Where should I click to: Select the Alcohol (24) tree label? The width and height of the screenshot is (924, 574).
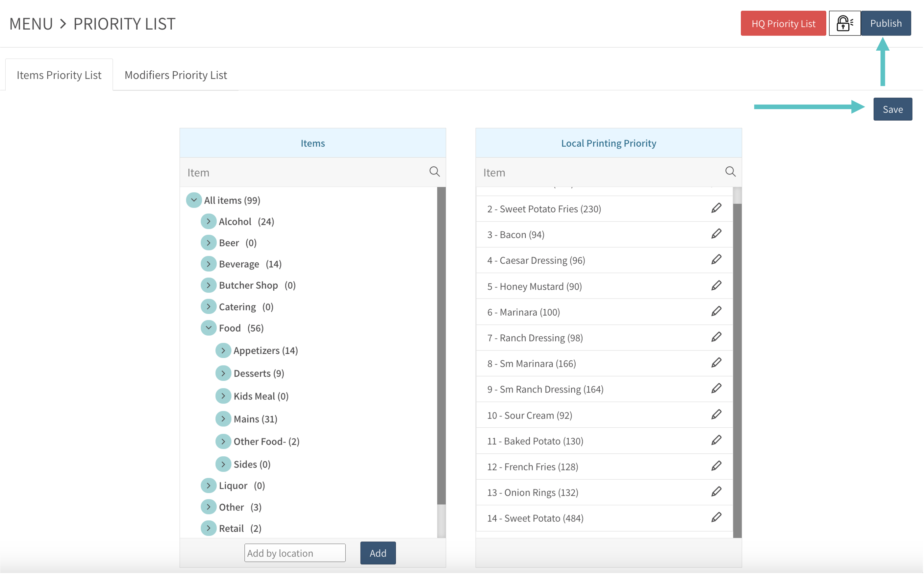[x=246, y=221]
